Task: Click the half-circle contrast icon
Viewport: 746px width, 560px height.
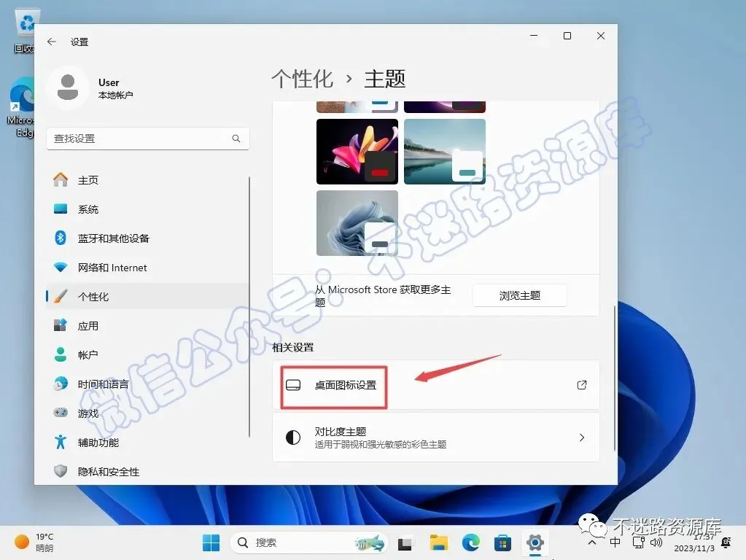Action: [x=293, y=437]
